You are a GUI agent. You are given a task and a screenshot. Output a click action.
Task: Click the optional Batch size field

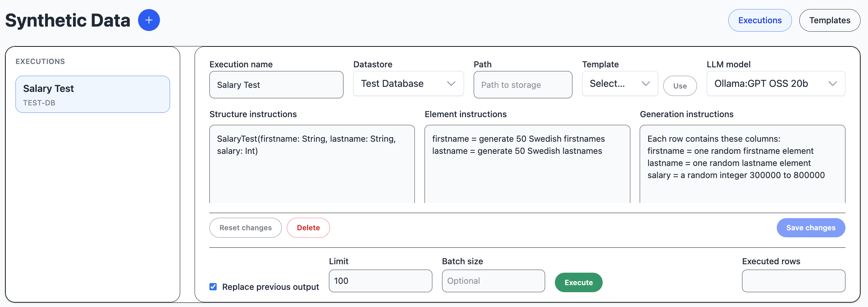(493, 281)
